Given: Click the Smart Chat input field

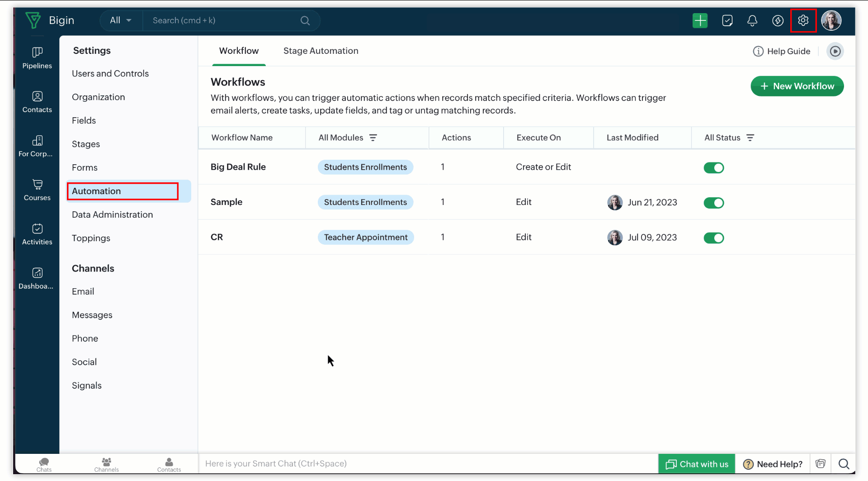Looking at the screenshot, I should coord(428,464).
